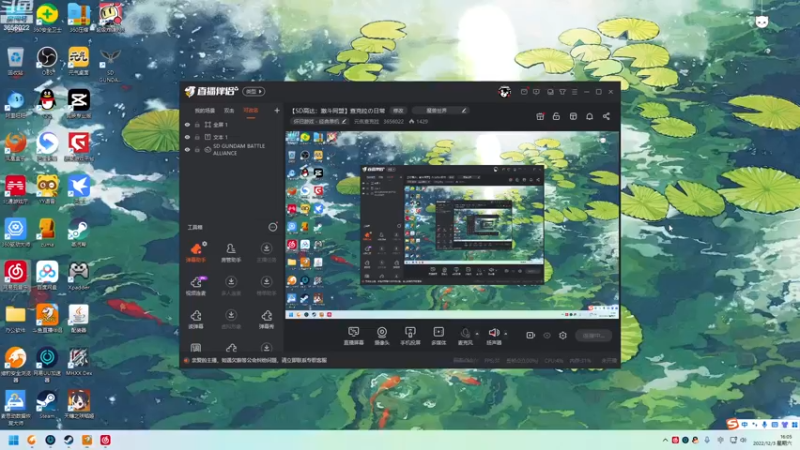800x450 pixels.
Task: Click the unlock padlock icon in toolbar
Action: (556, 116)
